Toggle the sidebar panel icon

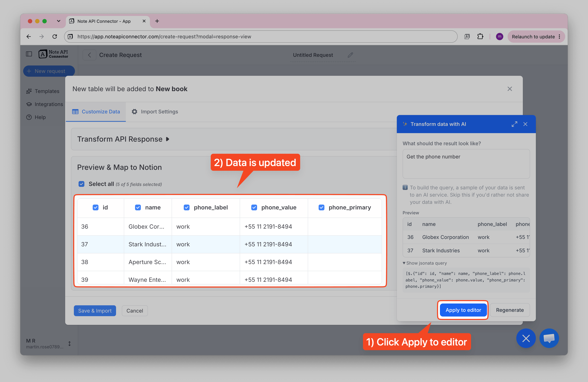tap(29, 54)
